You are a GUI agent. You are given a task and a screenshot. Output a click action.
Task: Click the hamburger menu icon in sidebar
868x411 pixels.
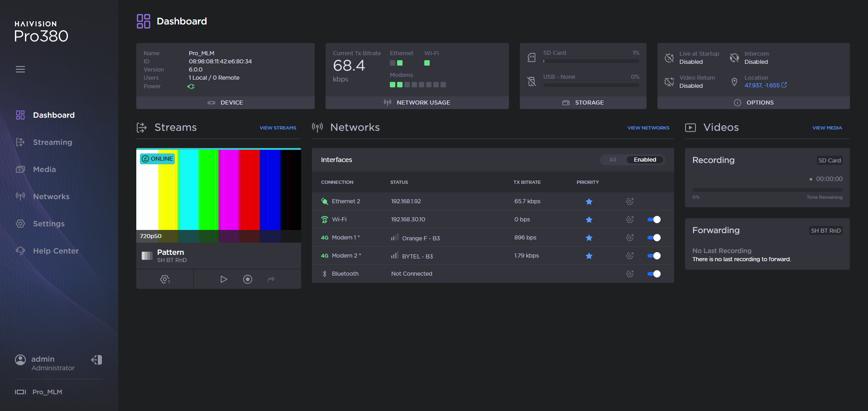pyautogui.click(x=20, y=69)
